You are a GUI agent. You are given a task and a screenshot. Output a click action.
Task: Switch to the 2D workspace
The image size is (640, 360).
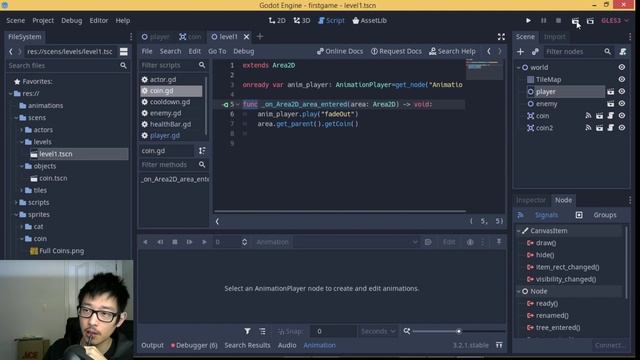(x=277, y=20)
